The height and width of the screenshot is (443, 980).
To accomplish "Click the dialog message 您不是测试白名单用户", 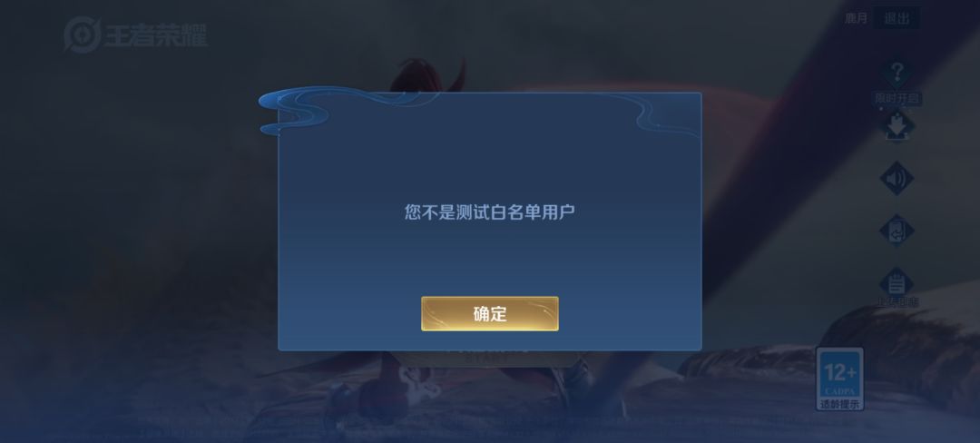I will point(489,212).
